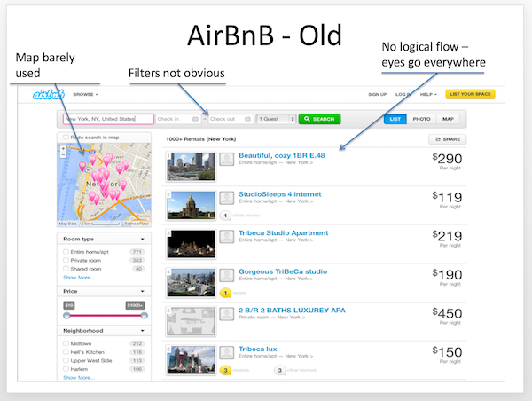Show more neighborhoods
Image resolution: width=532 pixels, height=401 pixels.
[x=79, y=378]
